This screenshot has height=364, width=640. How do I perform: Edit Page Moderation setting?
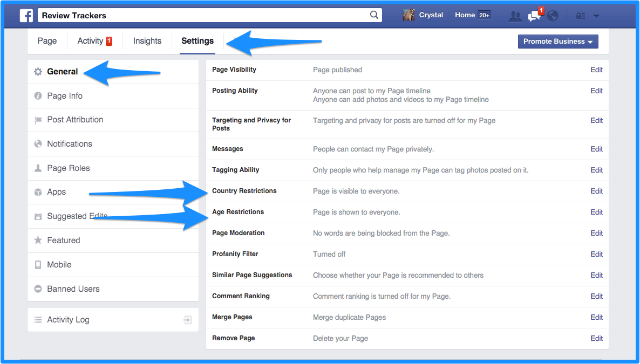click(596, 233)
